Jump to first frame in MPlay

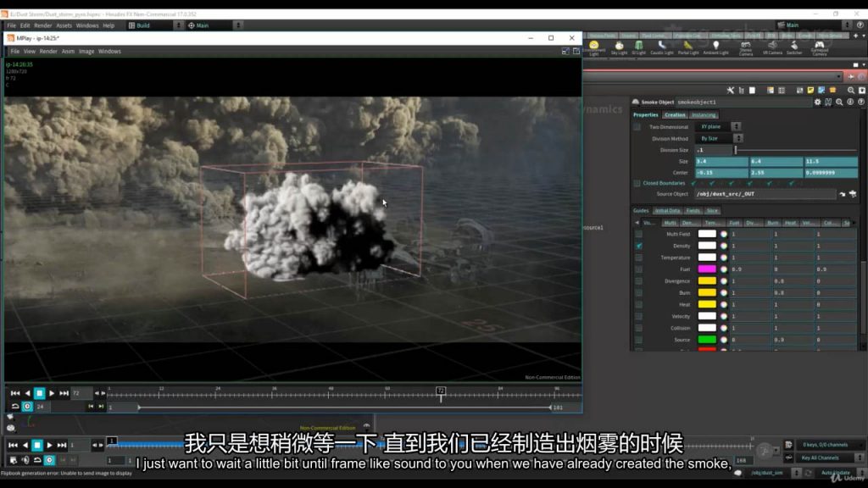(15, 393)
